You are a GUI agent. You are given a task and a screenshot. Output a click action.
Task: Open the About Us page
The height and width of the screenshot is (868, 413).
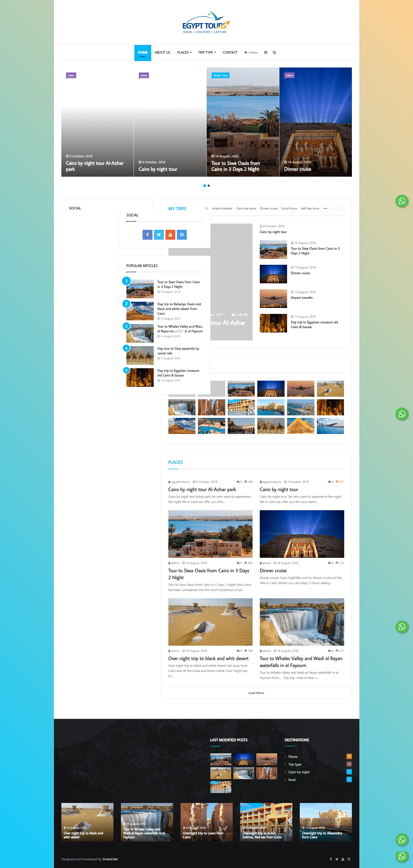pyautogui.click(x=162, y=53)
